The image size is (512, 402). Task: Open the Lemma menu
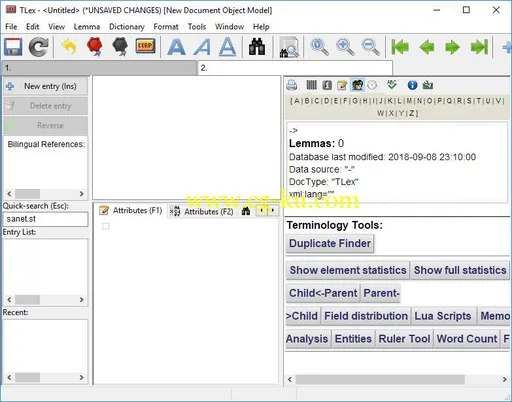pos(87,27)
